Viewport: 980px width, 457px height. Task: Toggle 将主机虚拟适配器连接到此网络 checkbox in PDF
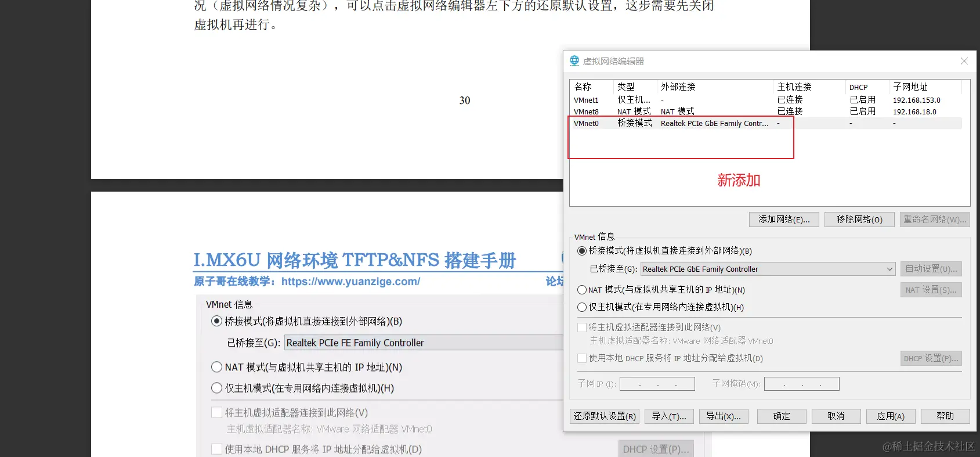pos(217,412)
